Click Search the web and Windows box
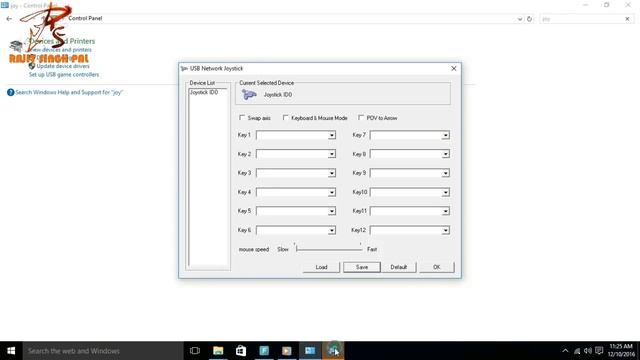The image size is (640, 360). click(x=103, y=351)
